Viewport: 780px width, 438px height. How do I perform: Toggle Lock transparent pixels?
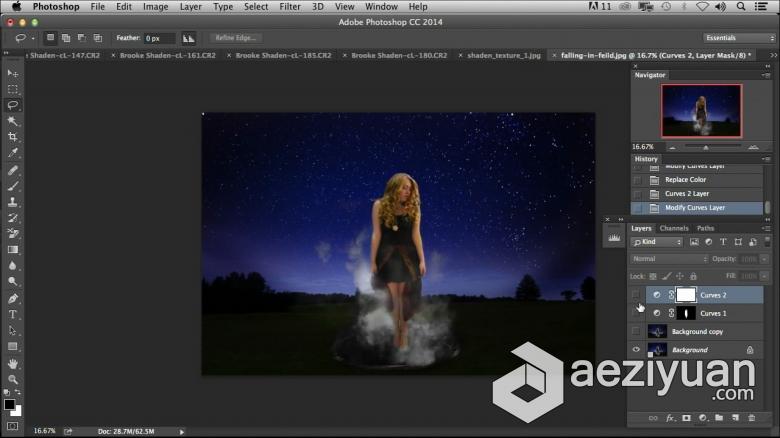(653, 276)
